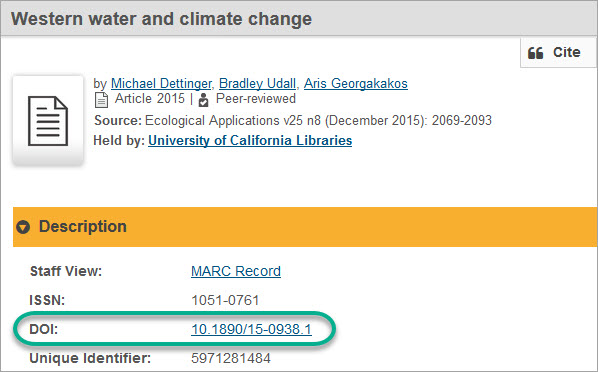Viewport: 598px width, 372px height.
Task: Open the MARC Record staff view
Action: 236,271
